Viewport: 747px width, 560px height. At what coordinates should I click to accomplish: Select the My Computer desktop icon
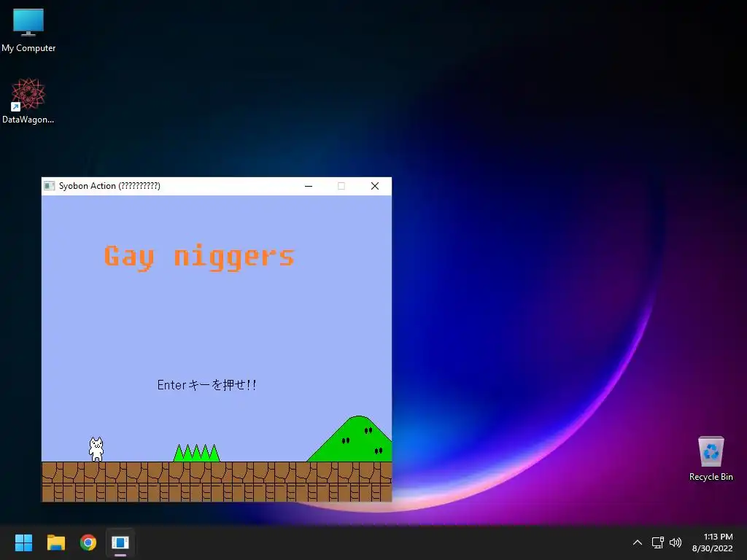[x=28, y=31]
